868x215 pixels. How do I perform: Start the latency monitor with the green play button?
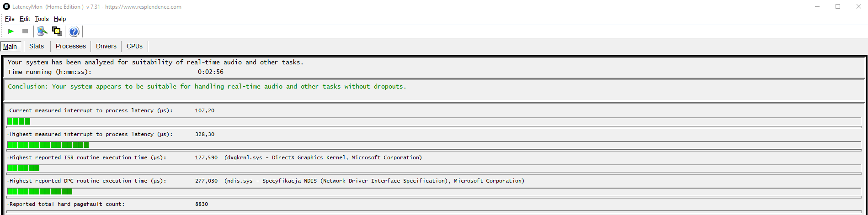11,31
